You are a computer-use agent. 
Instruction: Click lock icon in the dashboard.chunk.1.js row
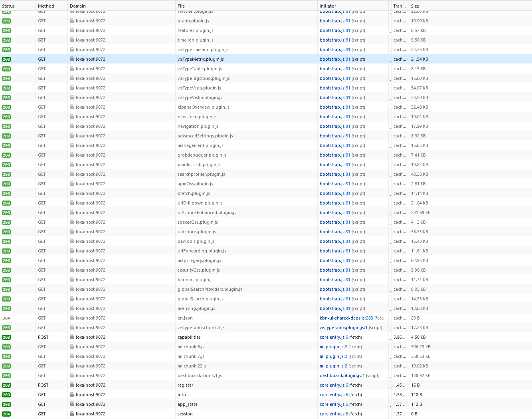pos(72,375)
